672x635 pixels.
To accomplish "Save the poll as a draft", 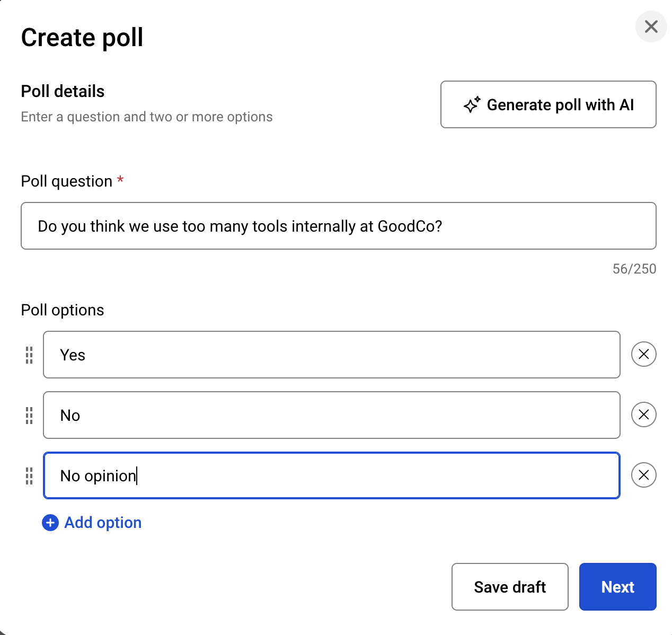I will 509,587.
